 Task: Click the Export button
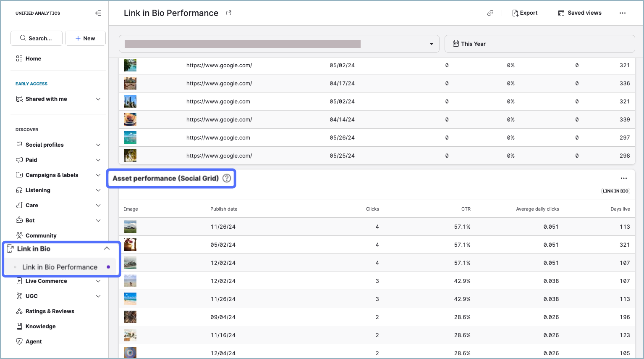pyautogui.click(x=525, y=13)
